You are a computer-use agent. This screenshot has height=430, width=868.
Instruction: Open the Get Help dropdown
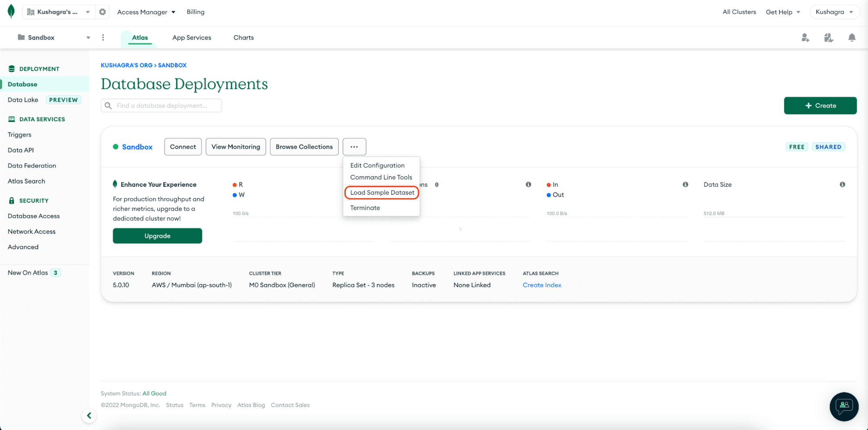click(782, 12)
